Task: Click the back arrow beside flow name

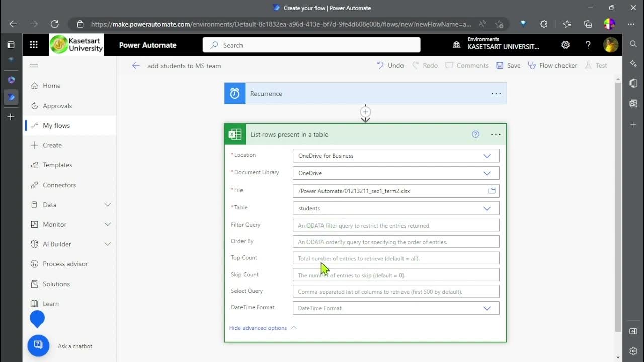Action: (136, 65)
